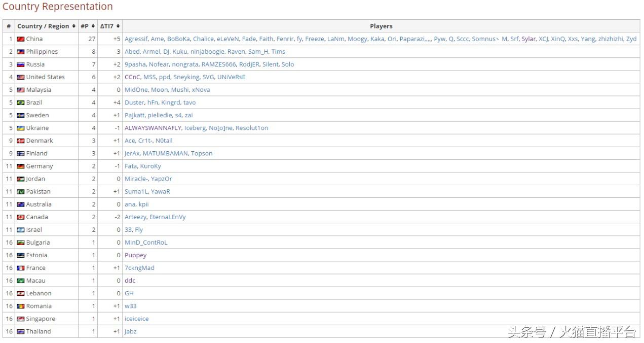Click the Israel flag icon

pos(21,230)
